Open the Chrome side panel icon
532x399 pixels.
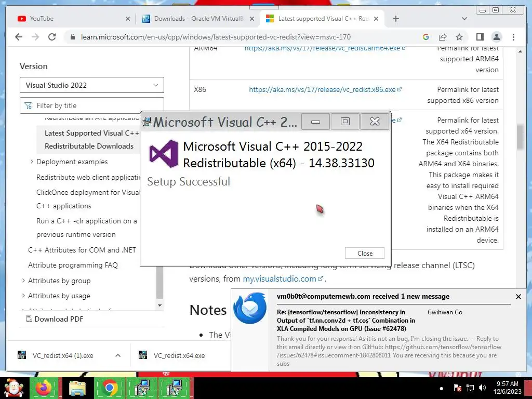(x=480, y=37)
